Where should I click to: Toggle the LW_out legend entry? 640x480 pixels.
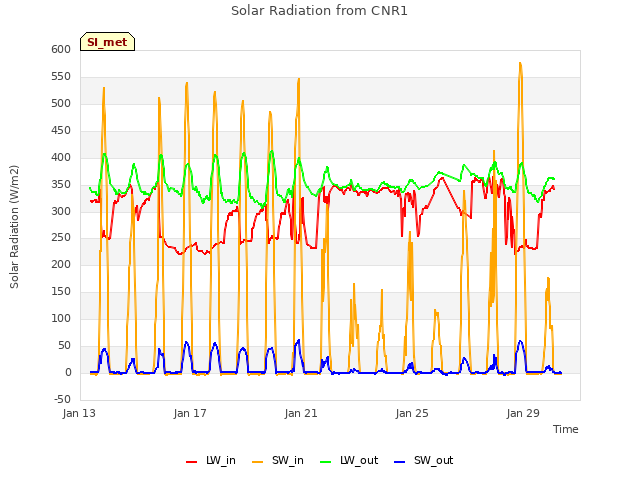[349, 460]
